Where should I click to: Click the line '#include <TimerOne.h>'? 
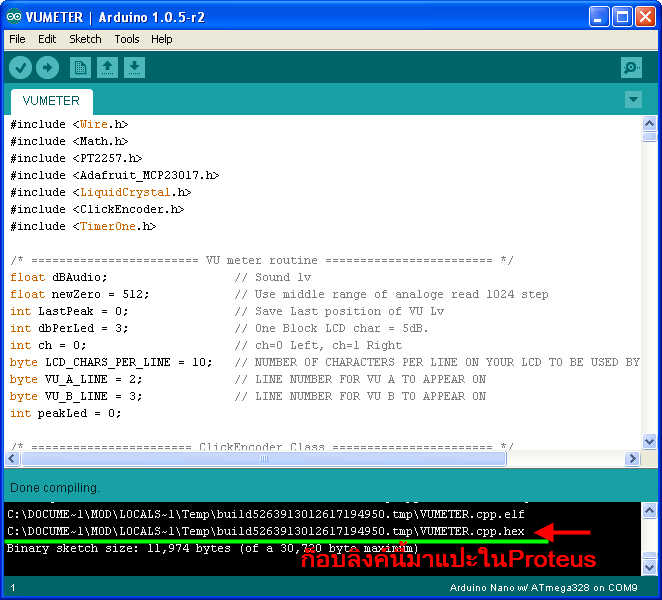point(83,226)
